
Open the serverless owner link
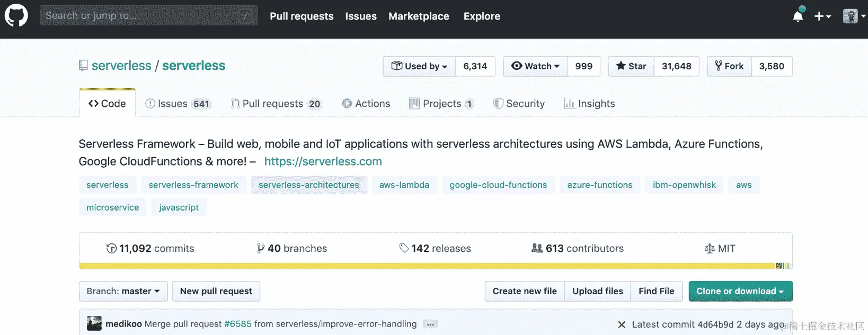pyautogui.click(x=121, y=66)
